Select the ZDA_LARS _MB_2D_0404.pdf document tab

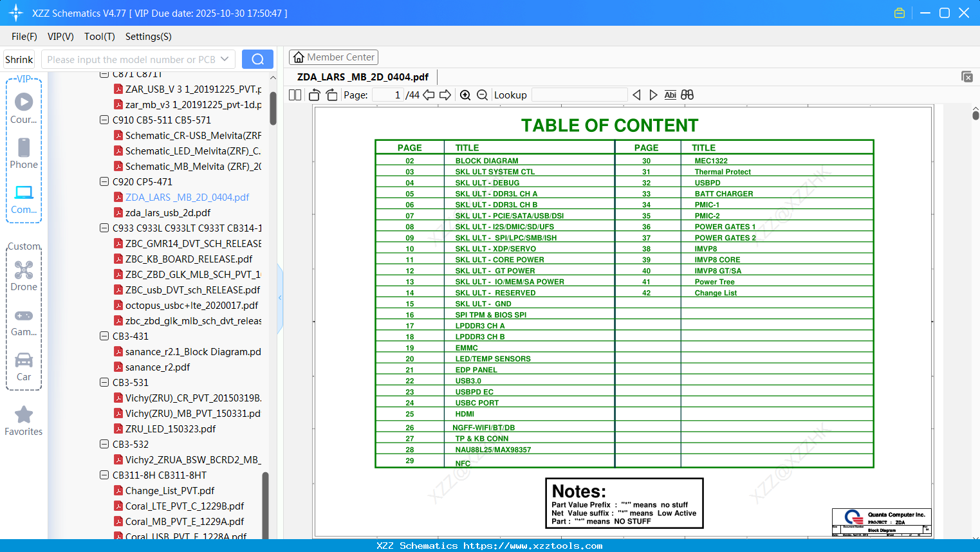363,77
